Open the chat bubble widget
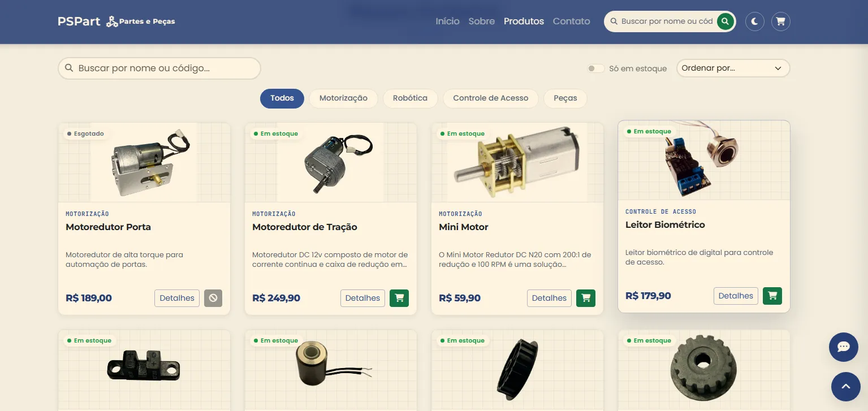 tap(844, 347)
